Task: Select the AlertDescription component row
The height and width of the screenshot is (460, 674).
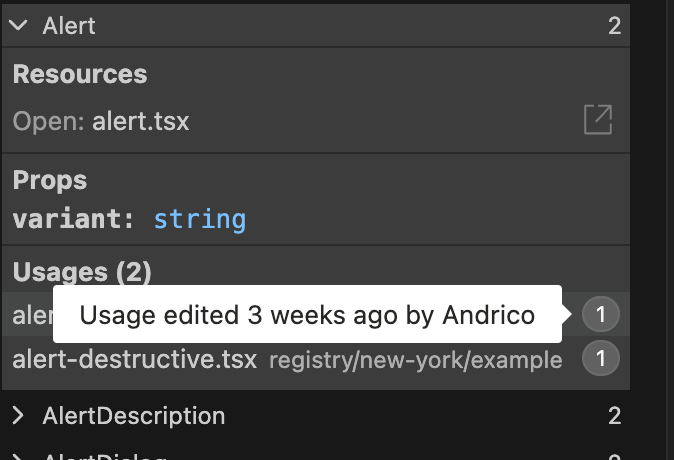Action: (x=133, y=416)
